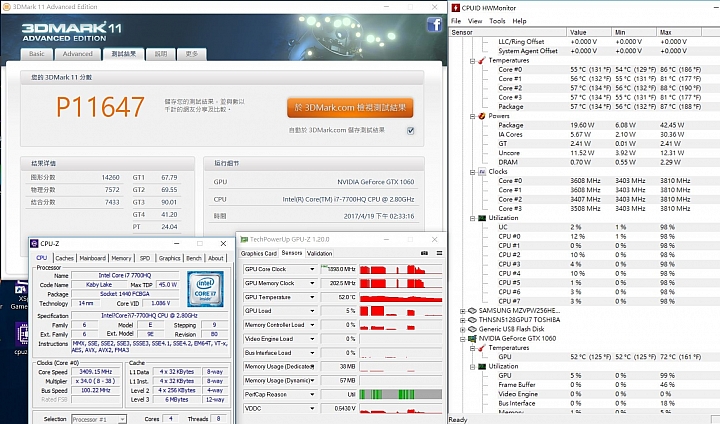This screenshot has height=424, width=720.
Task: Click the Clocks node icon in HWMonitor
Action: click(x=482, y=171)
